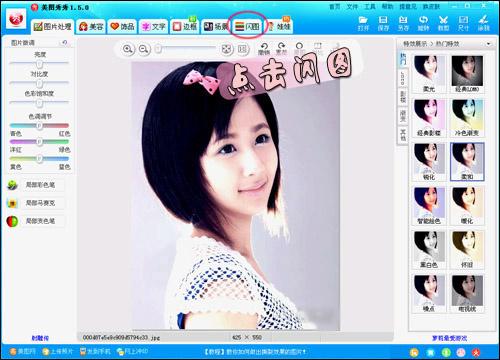Switch to the 美容 beauty tab
Image resolution: width=500 pixels, height=360 pixels.
click(91, 26)
